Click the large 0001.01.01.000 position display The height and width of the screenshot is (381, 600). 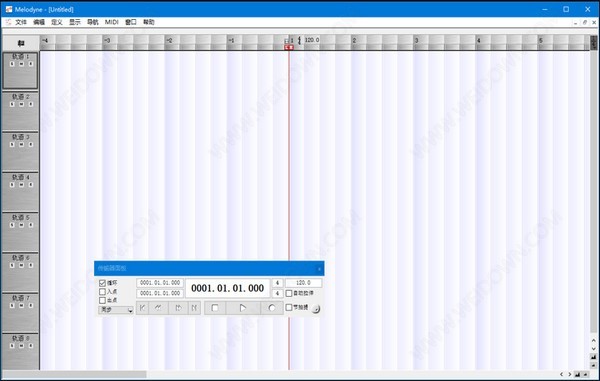coord(228,288)
